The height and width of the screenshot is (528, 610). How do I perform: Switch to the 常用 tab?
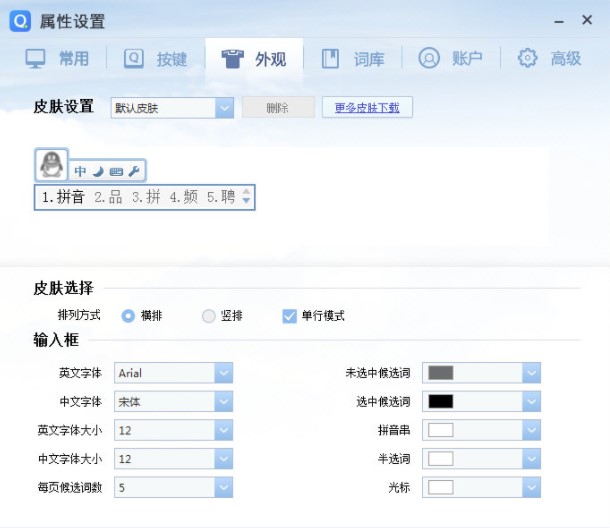coord(57,59)
